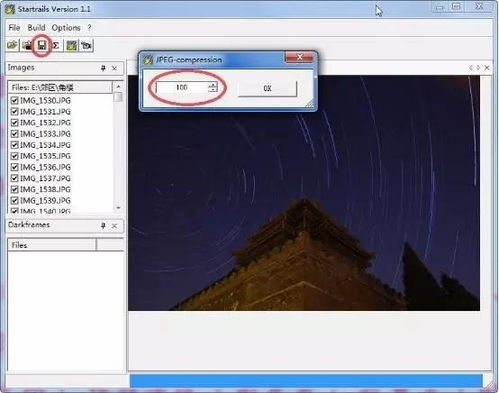
Task: Close the JPEG-compression dialog
Action: click(x=299, y=57)
